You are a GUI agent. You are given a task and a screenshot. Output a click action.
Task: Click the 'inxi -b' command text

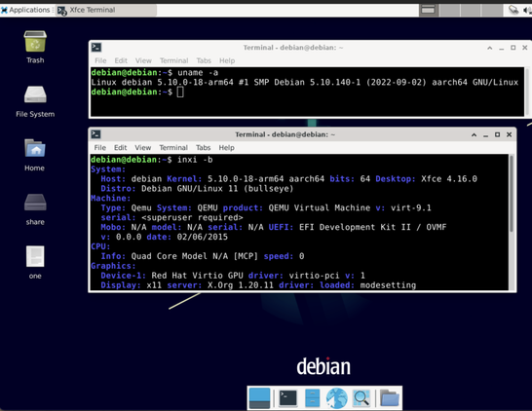click(195, 160)
